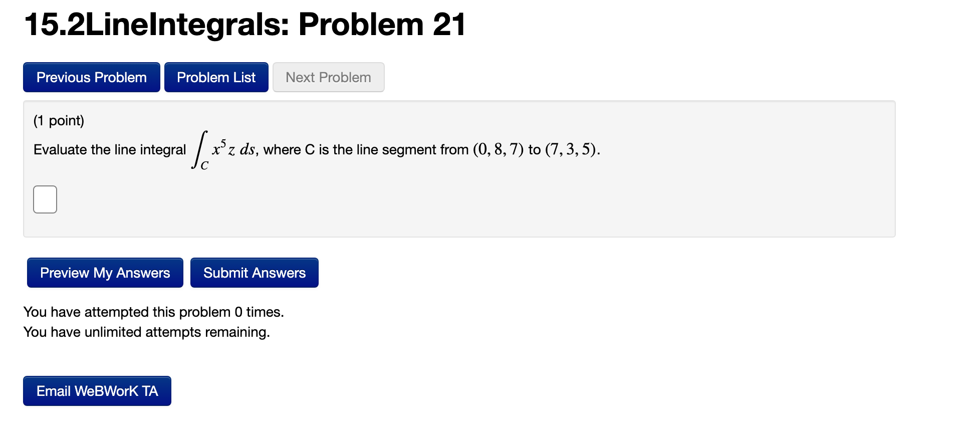Submit Answers for this problem
Screen dimensions: 980x434
pos(254,273)
